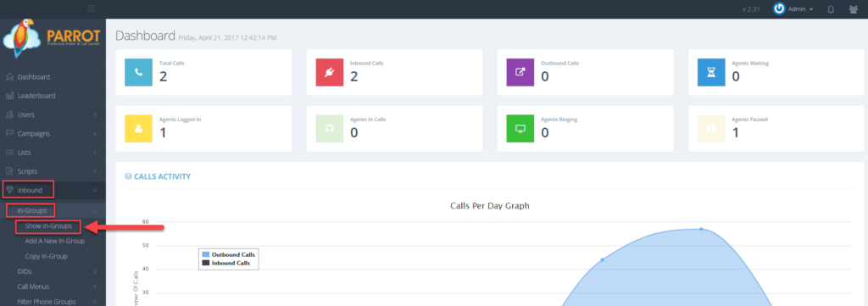The height and width of the screenshot is (306, 868).
Task: Click the purple Outbound Calls icon
Action: point(520,72)
